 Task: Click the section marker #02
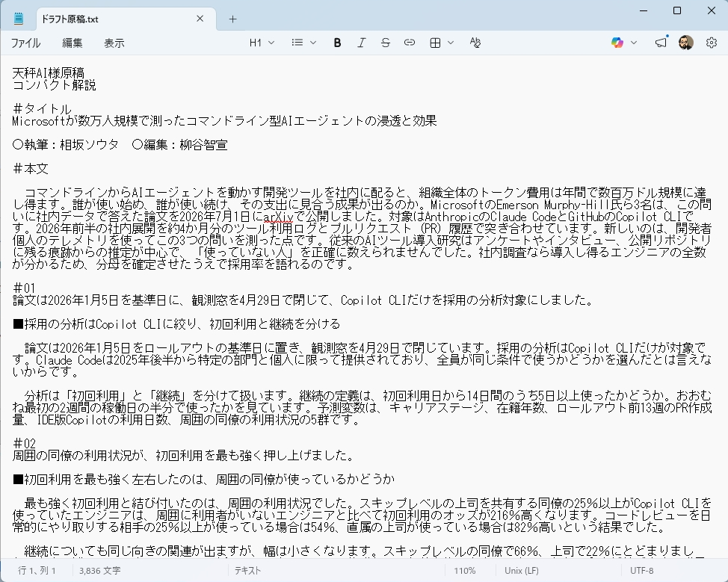[x=24, y=443]
